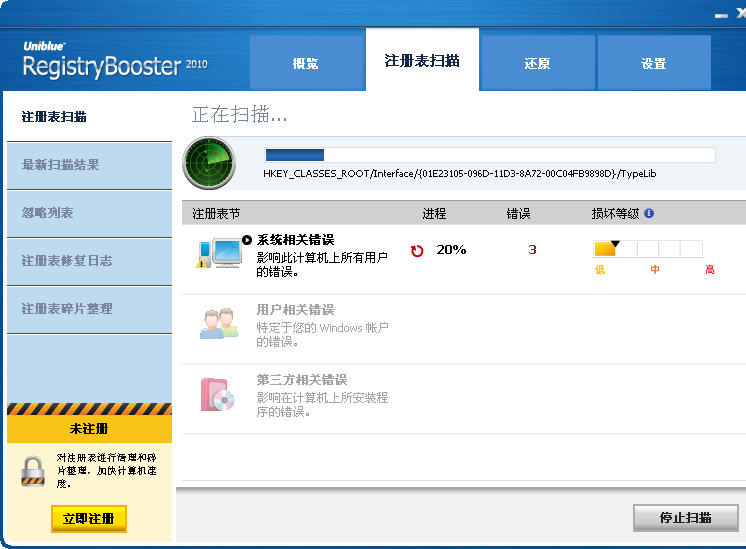Viewport: 746px width, 549px height.
Task: Select 注册表扫描 in the sidebar
Action: 89,117
